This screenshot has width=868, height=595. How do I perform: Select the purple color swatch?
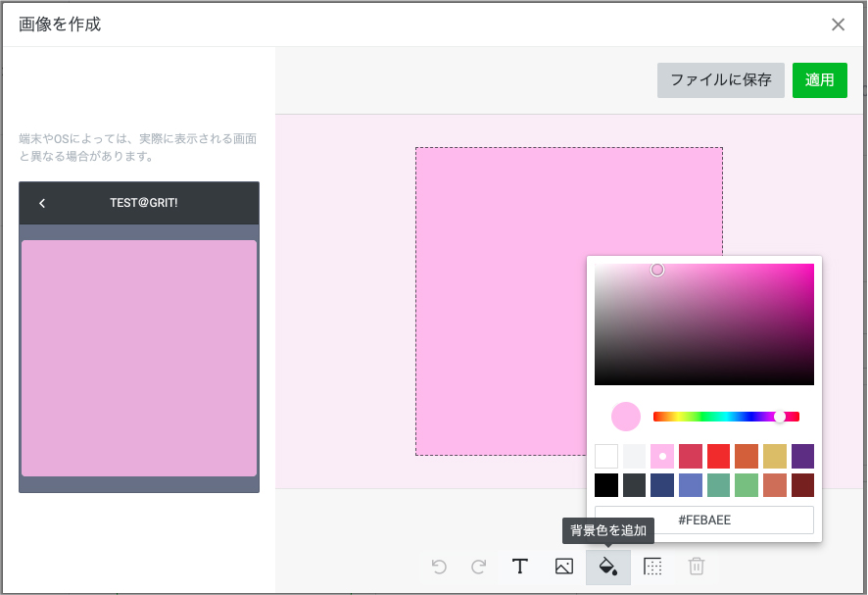802,456
